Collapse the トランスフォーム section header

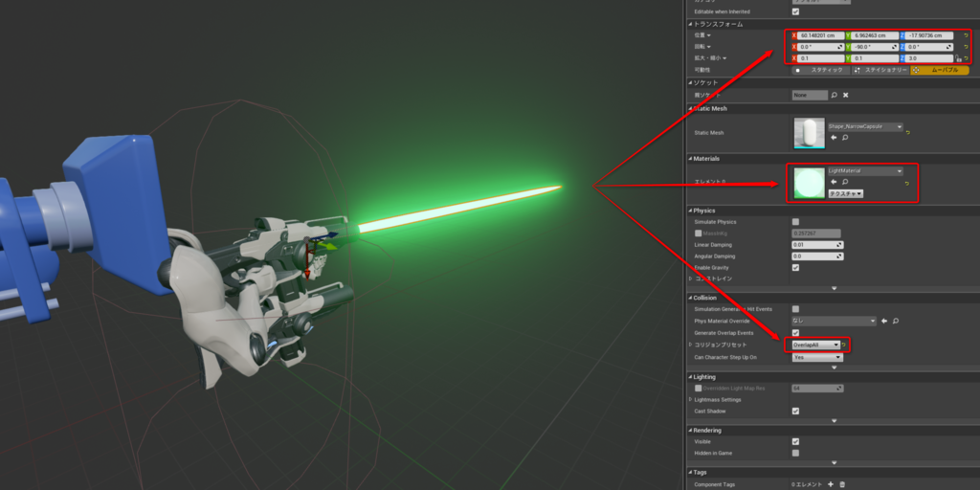(833, 24)
